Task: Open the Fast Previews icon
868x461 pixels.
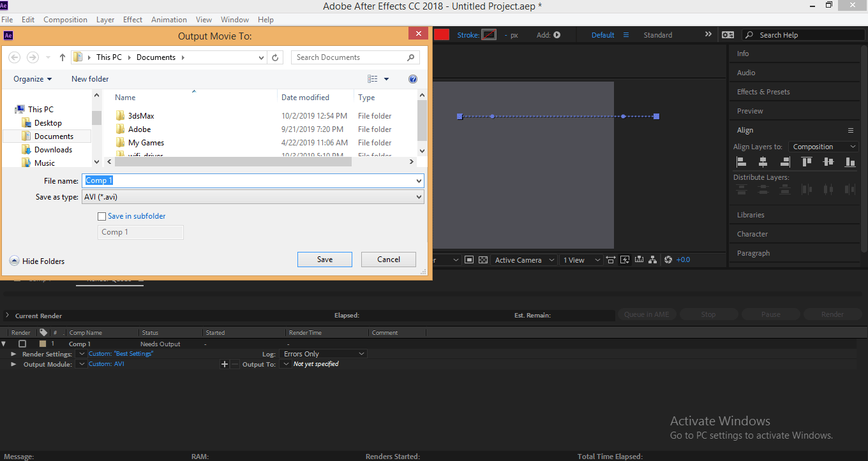Action: tap(625, 260)
